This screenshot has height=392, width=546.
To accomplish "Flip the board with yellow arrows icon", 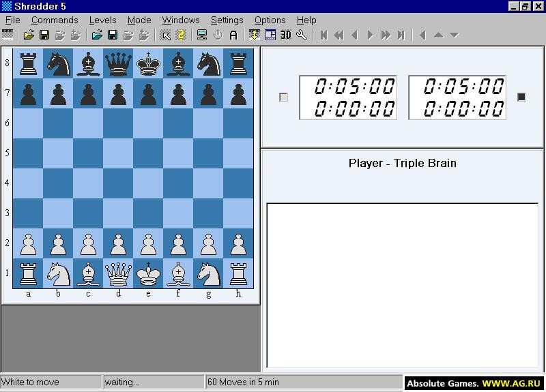I will (x=255, y=35).
